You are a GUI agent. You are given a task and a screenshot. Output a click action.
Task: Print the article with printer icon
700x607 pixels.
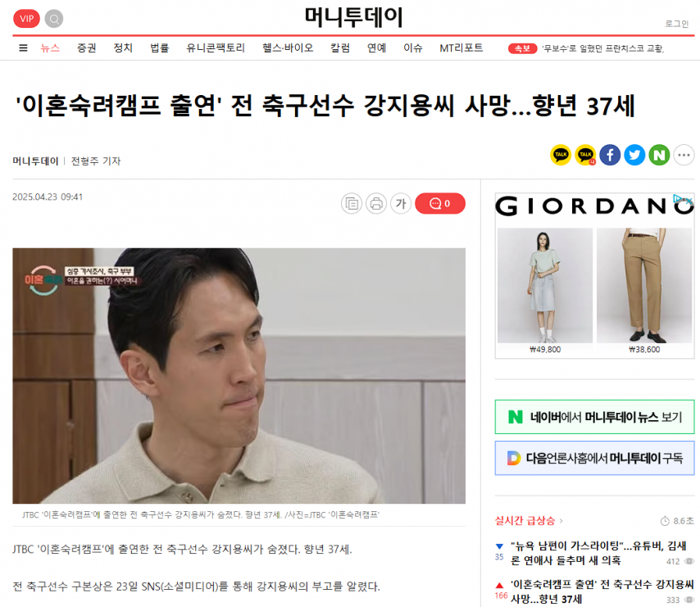(x=376, y=204)
